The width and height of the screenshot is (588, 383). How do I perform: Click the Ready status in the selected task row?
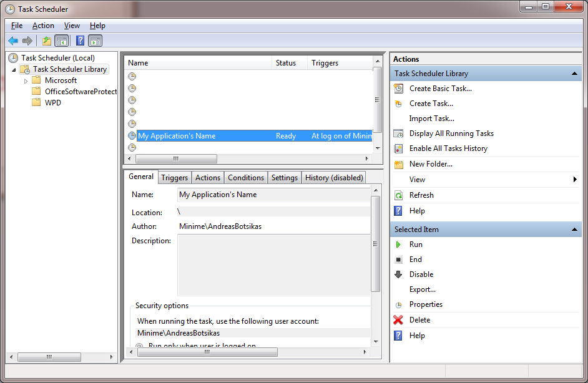click(286, 136)
